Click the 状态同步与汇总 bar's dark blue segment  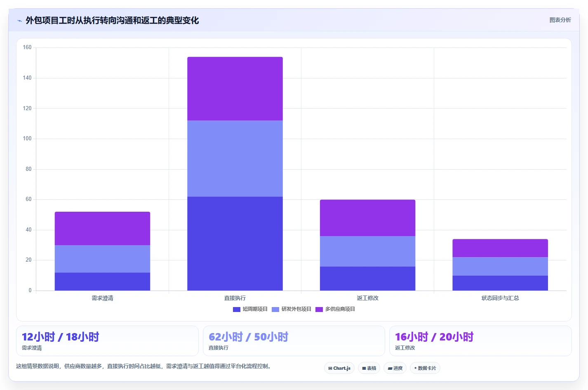click(x=500, y=283)
